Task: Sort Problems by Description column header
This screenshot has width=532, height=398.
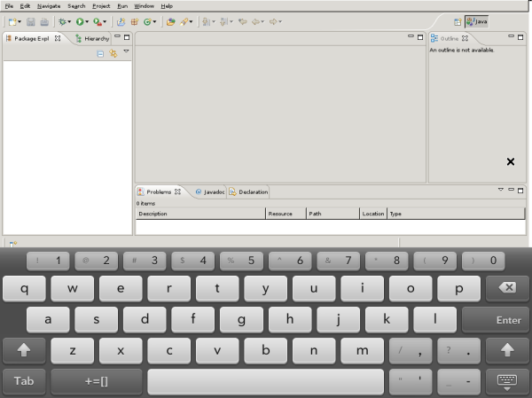Action: click(x=200, y=214)
